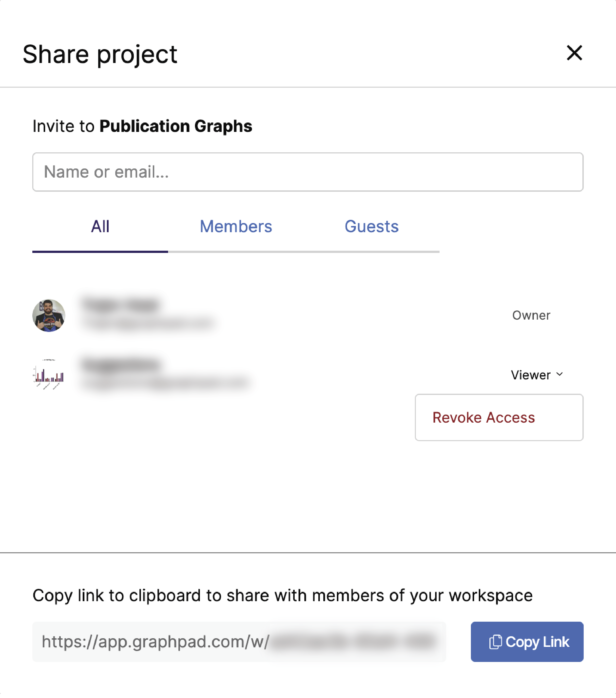This screenshot has width=616, height=698.
Task: Click the chevron arrow beside Viewer
Action: (x=559, y=374)
